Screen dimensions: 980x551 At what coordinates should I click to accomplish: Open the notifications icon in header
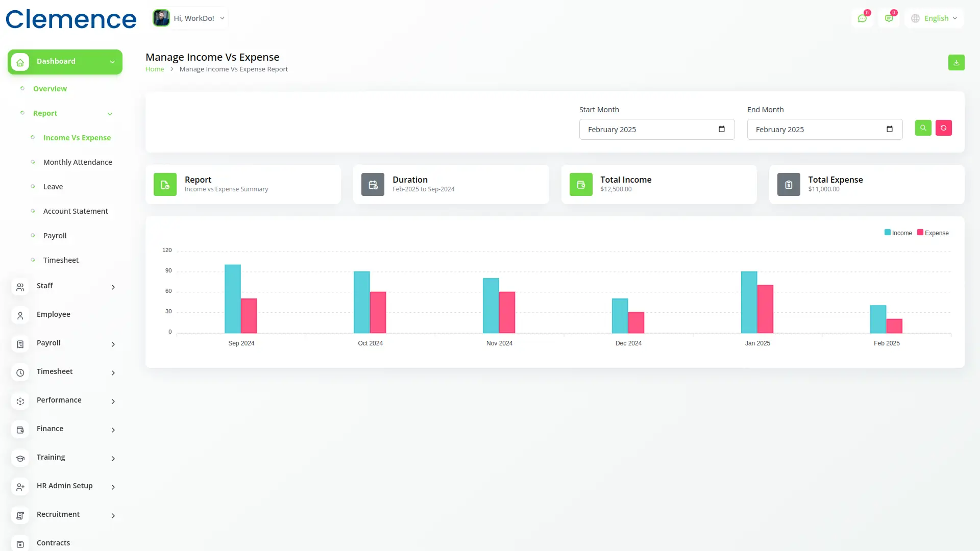pos(889,18)
